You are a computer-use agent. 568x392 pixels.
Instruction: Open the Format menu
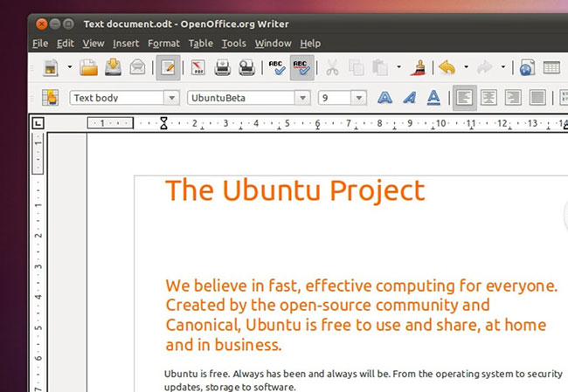coord(163,44)
